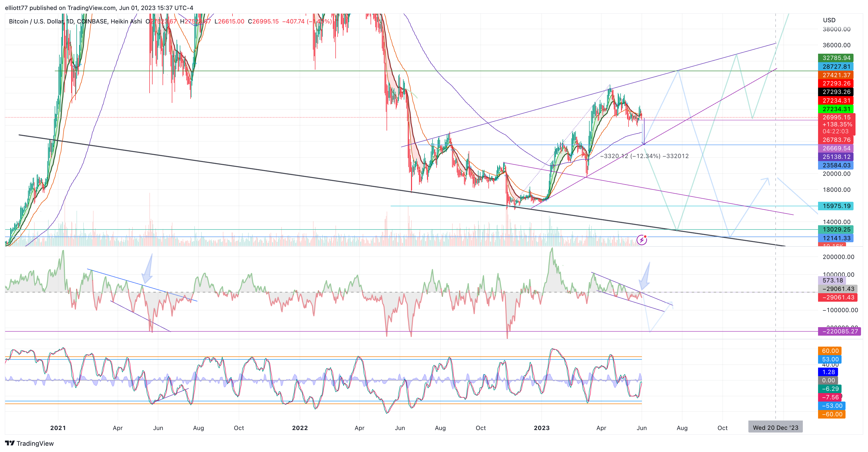Click the blue 53.00 oscillator tag
The image size is (868, 452).
830,359
